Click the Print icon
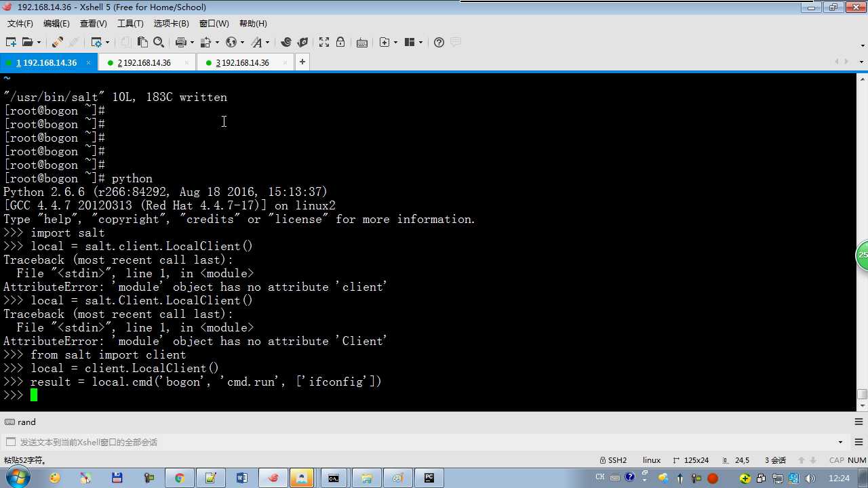868x488 pixels. point(180,42)
